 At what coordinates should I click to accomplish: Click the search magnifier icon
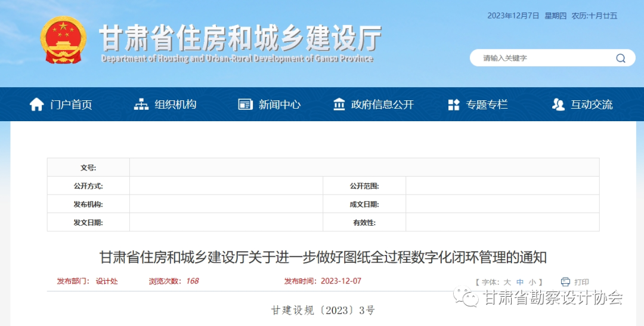[621, 59]
